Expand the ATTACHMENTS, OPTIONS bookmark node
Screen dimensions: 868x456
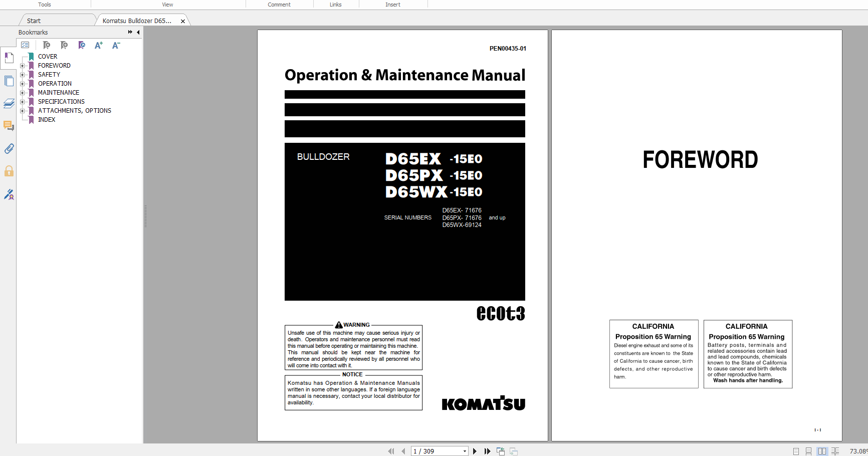tap(22, 111)
